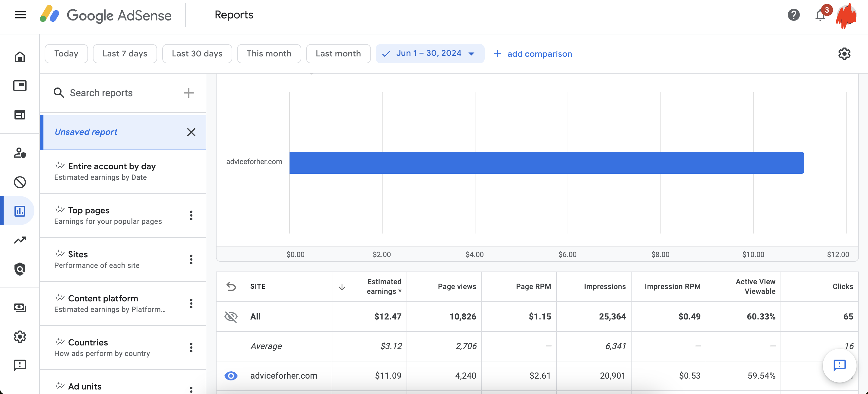This screenshot has height=394, width=868.
Task: Go to Home in left sidebar
Action: click(20, 57)
